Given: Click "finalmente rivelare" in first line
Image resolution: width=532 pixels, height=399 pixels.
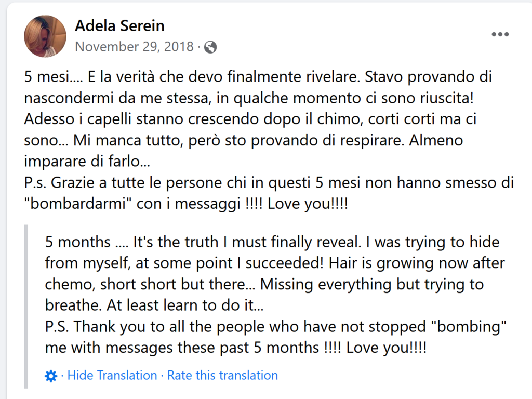Looking at the screenshot, I should 294,77.
